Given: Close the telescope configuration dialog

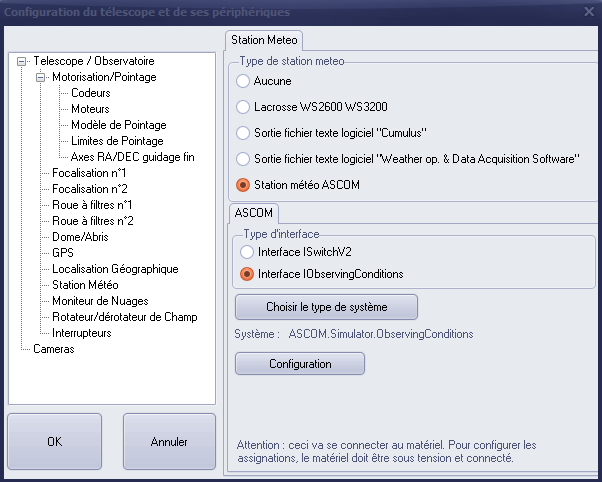Looking at the screenshot, I should (x=589, y=12).
